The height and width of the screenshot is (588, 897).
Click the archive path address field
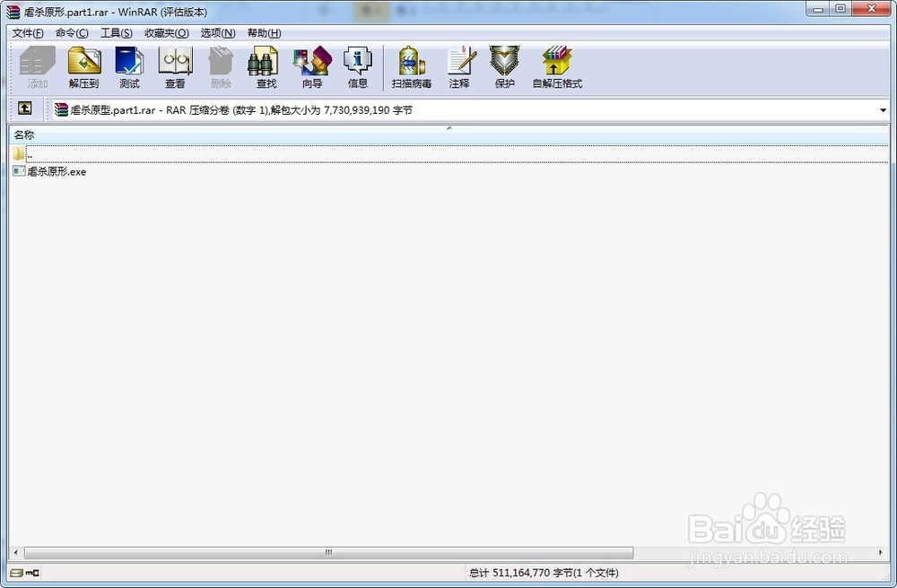470,109
